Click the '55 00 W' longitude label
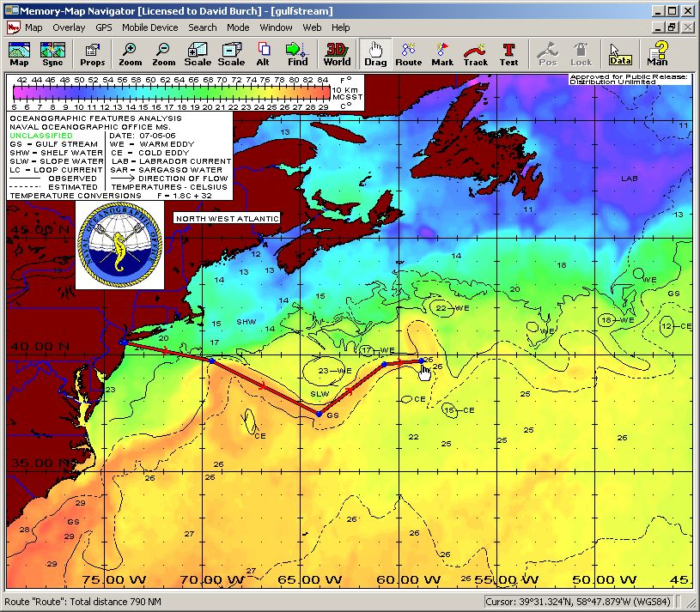 point(506,580)
